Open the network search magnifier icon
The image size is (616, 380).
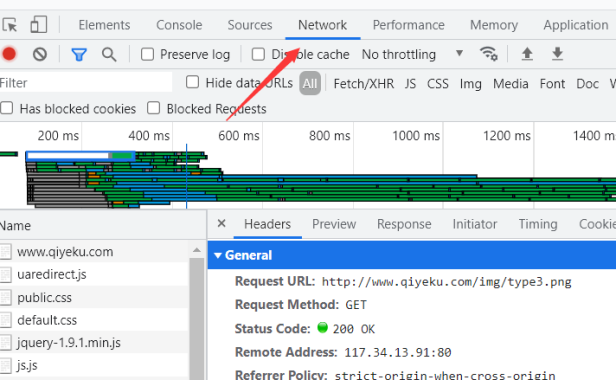[109, 54]
